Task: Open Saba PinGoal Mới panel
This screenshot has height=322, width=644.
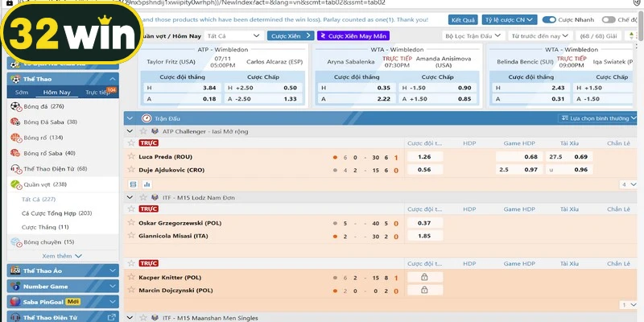Action: click(63, 301)
